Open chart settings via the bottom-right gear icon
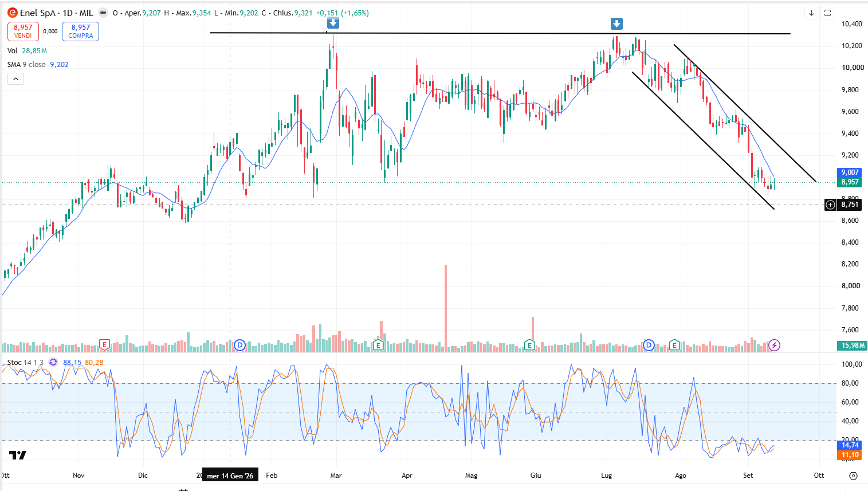The image size is (868, 491). click(853, 476)
